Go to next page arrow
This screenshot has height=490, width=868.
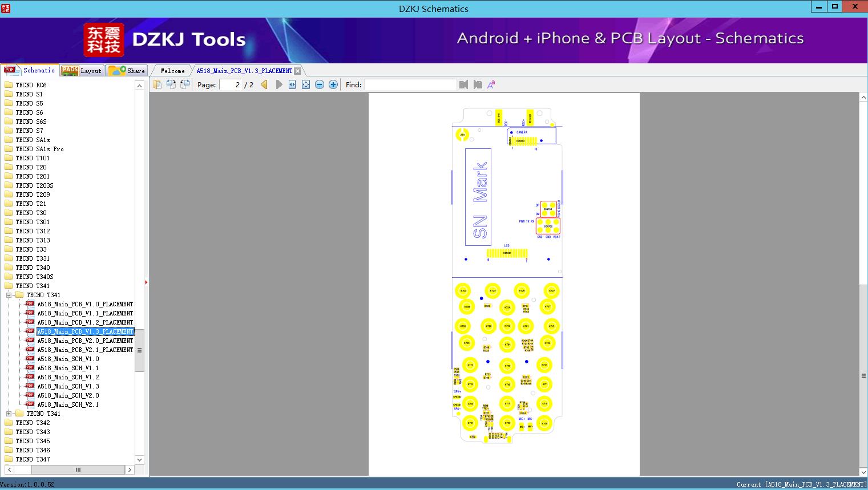[x=278, y=84]
